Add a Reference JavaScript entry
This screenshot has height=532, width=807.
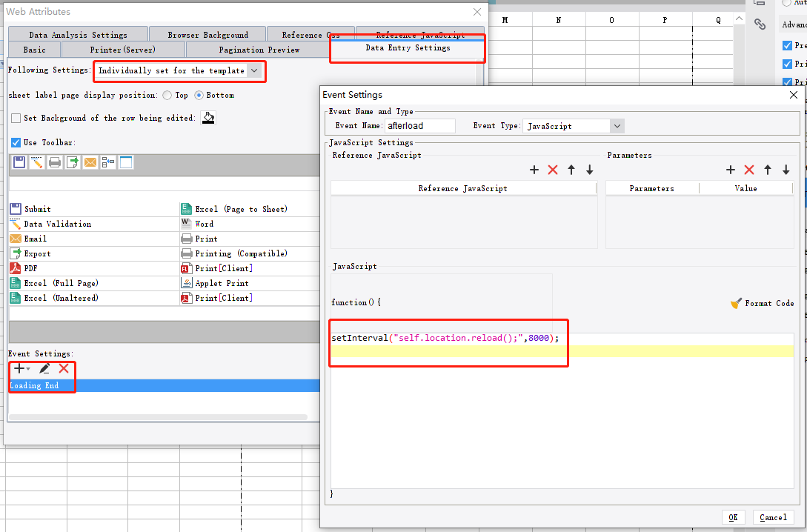[x=534, y=170]
